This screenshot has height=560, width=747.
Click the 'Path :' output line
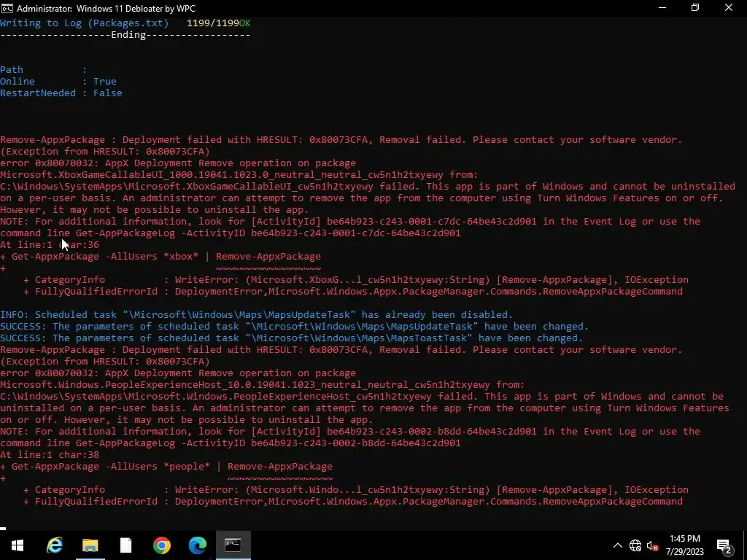click(43, 70)
